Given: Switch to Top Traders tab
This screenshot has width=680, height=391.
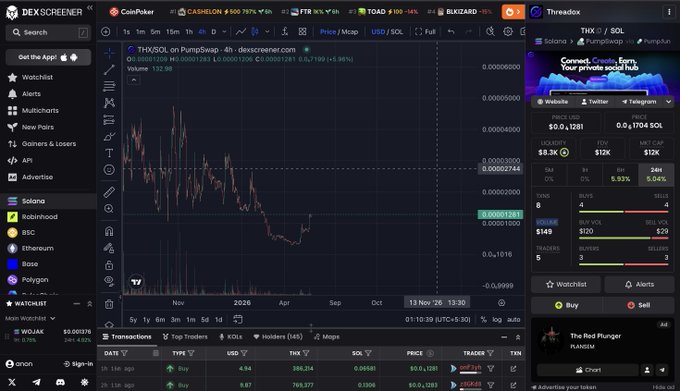Looking at the screenshot, I should click(x=185, y=337).
